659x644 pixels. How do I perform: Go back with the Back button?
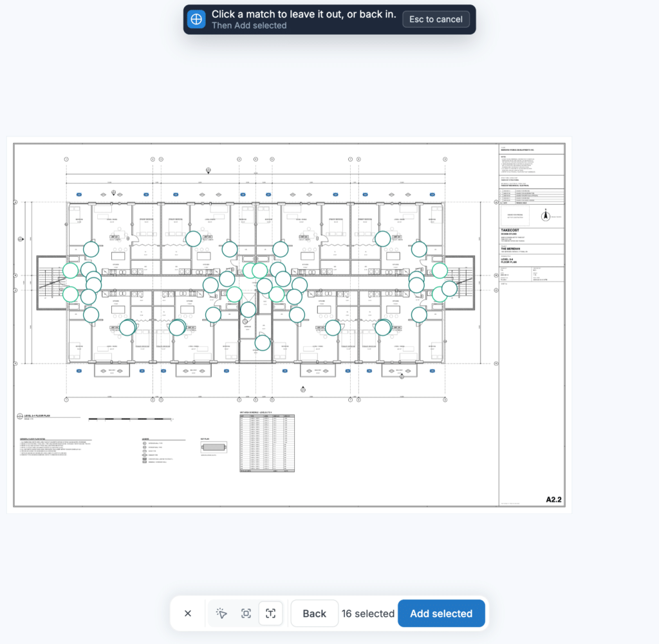[x=314, y=613]
